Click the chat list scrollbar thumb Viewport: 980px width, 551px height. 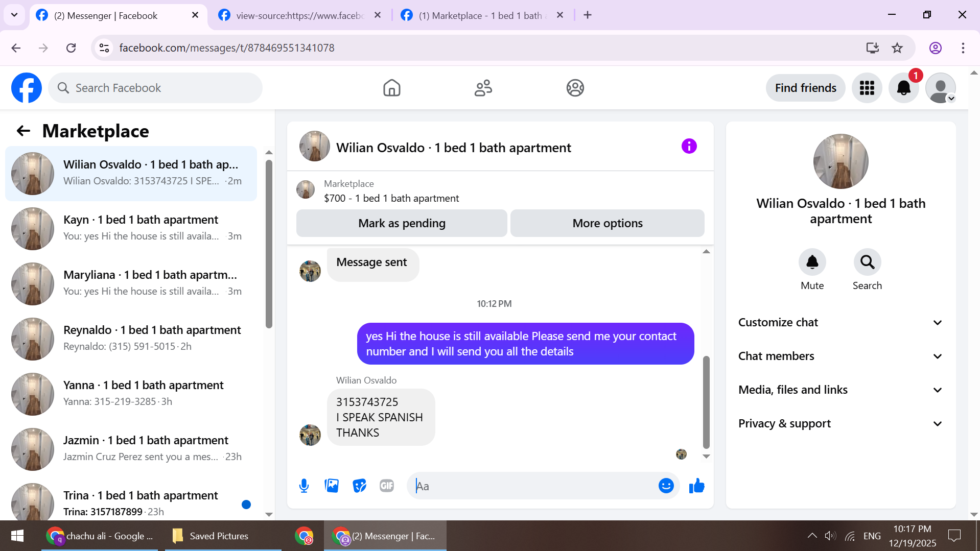coord(269,244)
